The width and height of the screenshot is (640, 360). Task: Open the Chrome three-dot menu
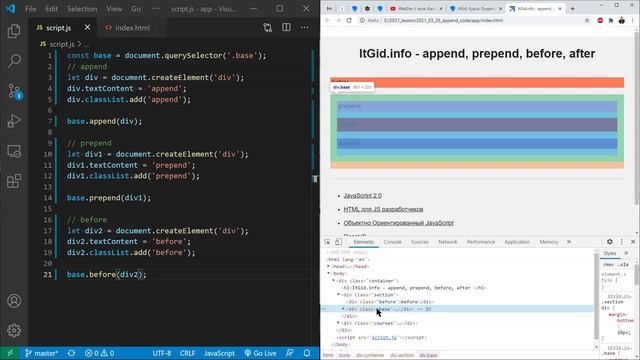tap(633, 20)
